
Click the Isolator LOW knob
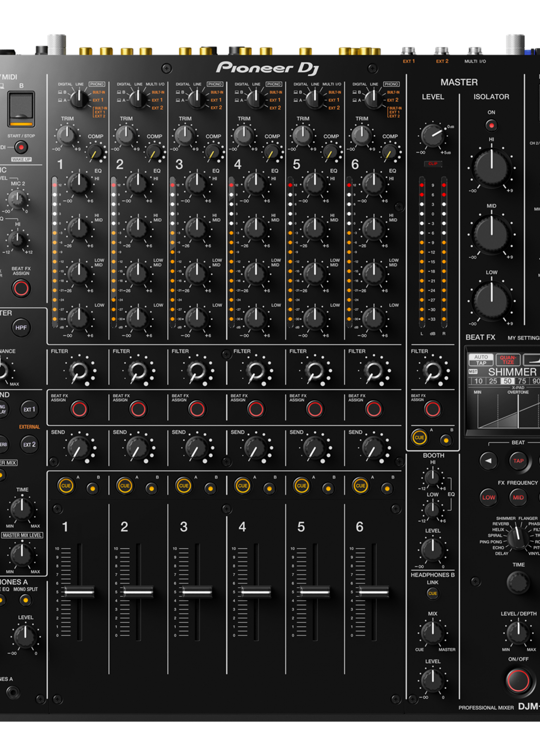491,301
